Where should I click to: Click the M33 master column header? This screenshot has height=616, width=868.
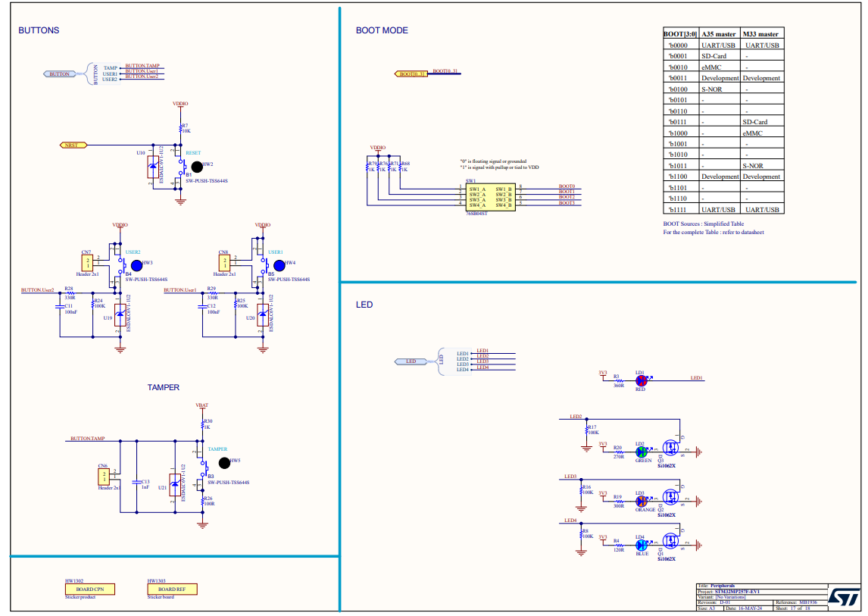point(760,34)
